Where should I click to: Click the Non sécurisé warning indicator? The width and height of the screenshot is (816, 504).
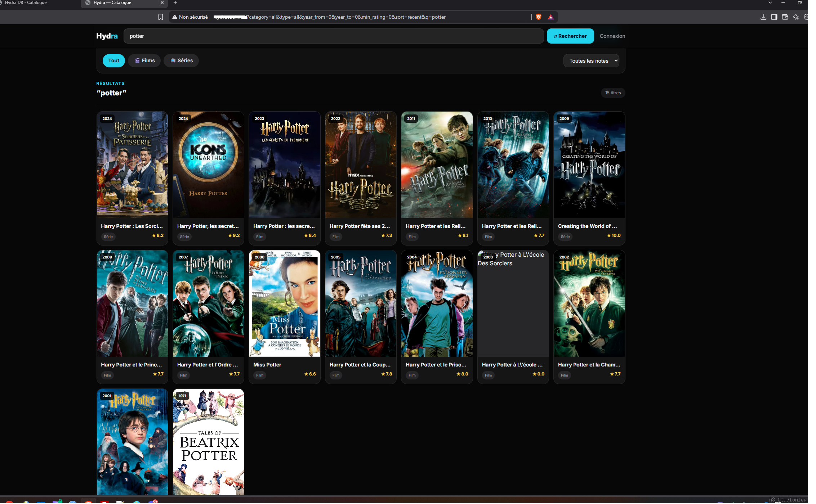click(x=190, y=17)
